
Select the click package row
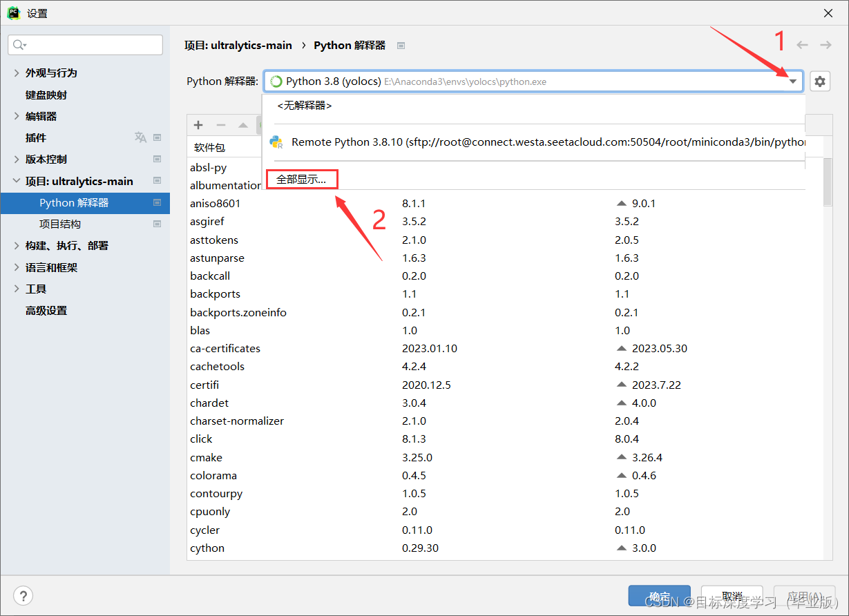(x=505, y=439)
